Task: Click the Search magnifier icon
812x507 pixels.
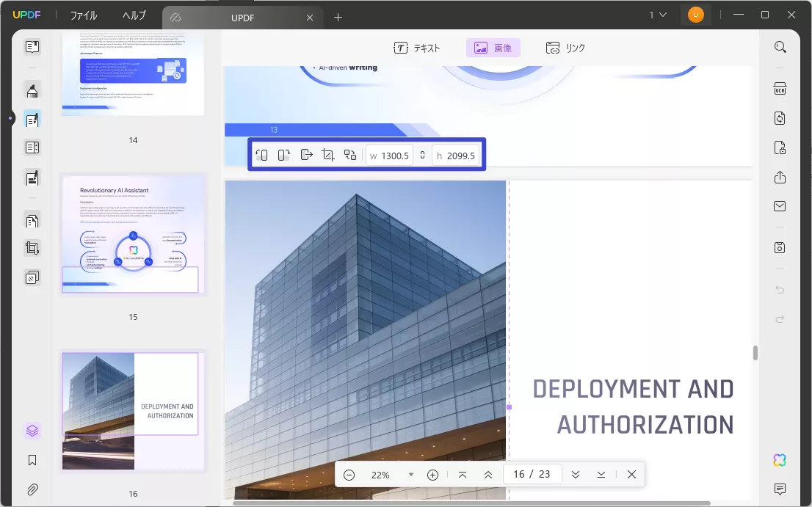Action: point(780,47)
